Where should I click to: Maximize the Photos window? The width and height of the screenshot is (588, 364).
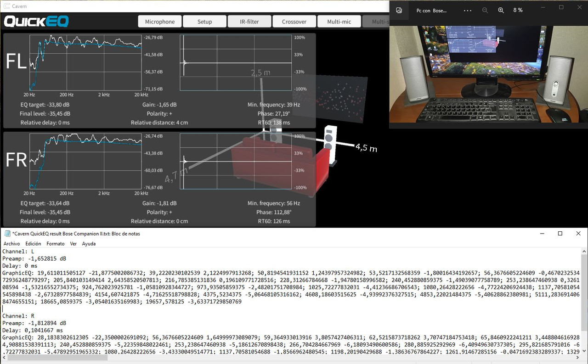561,7
